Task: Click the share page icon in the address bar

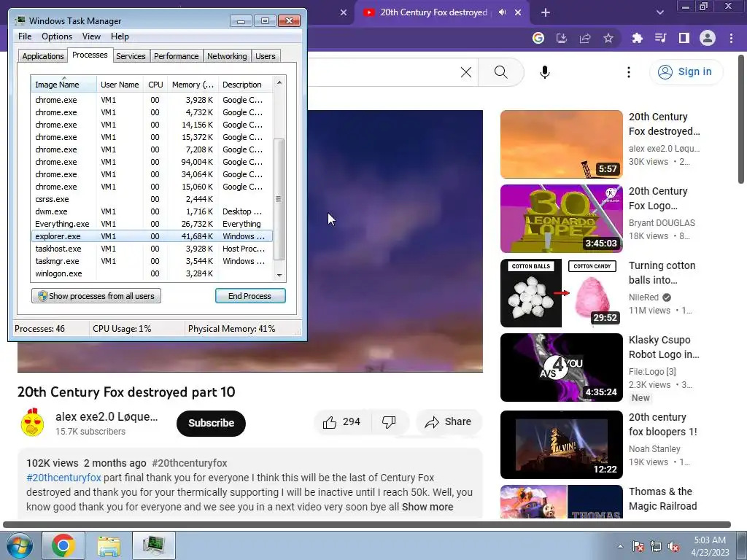Action: click(585, 38)
